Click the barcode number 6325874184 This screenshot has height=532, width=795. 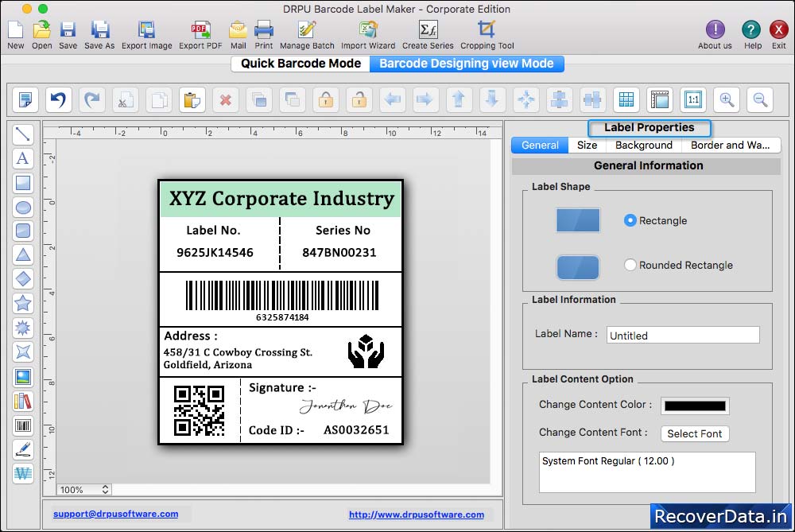coord(282,317)
